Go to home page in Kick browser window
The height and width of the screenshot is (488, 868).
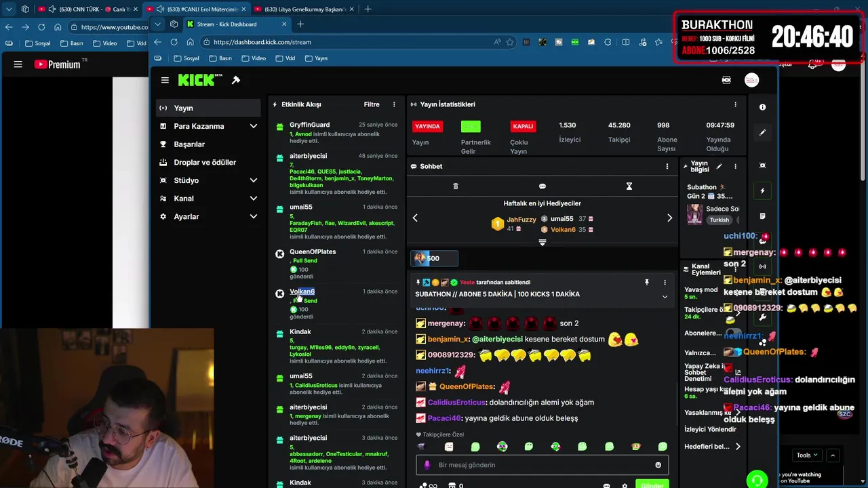190,42
